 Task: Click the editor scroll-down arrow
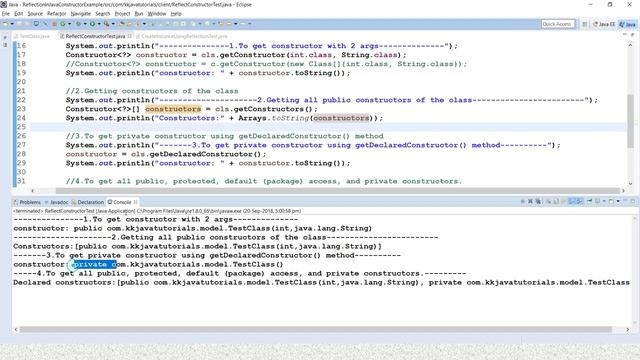pyautogui.click(x=631, y=184)
